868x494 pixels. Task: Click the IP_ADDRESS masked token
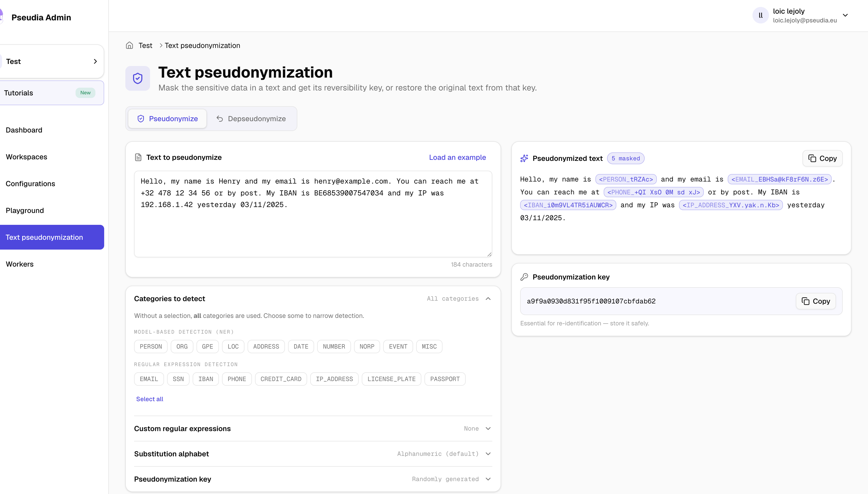pos(731,205)
